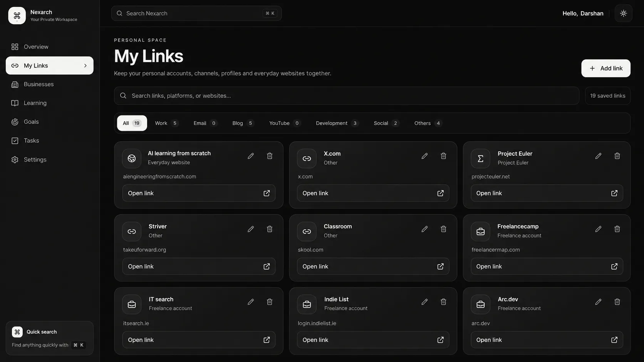
Task: Open link for Arc.dev
Action: tap(547, 340)
